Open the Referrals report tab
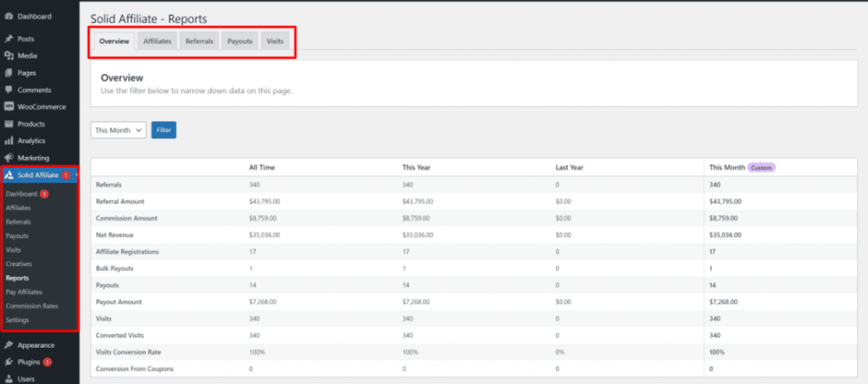Viewport: 868px width, 384px height. [199, 42]
